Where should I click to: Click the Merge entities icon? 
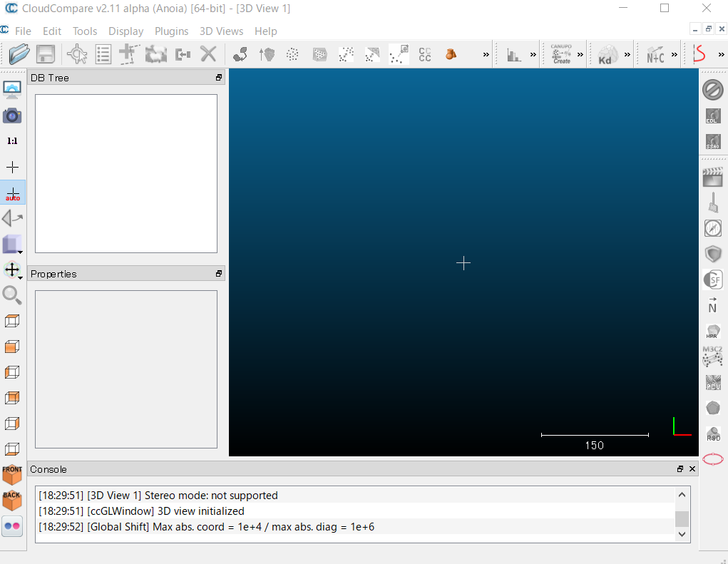click(156, 54)
